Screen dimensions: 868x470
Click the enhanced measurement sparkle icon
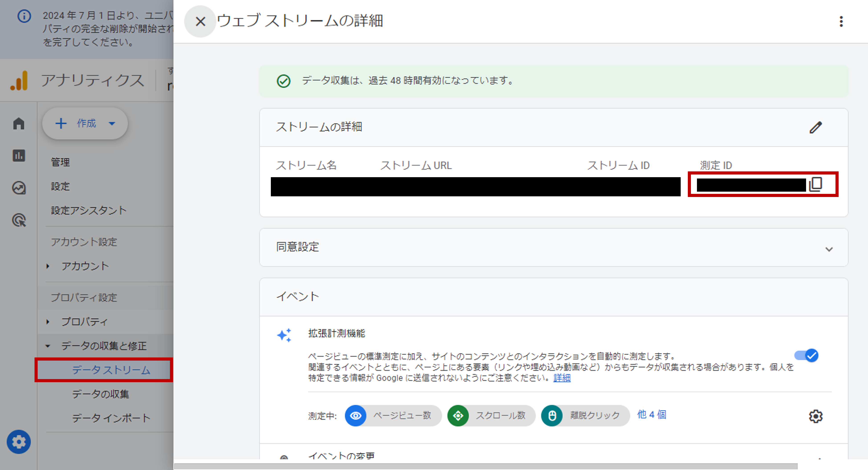284,335
